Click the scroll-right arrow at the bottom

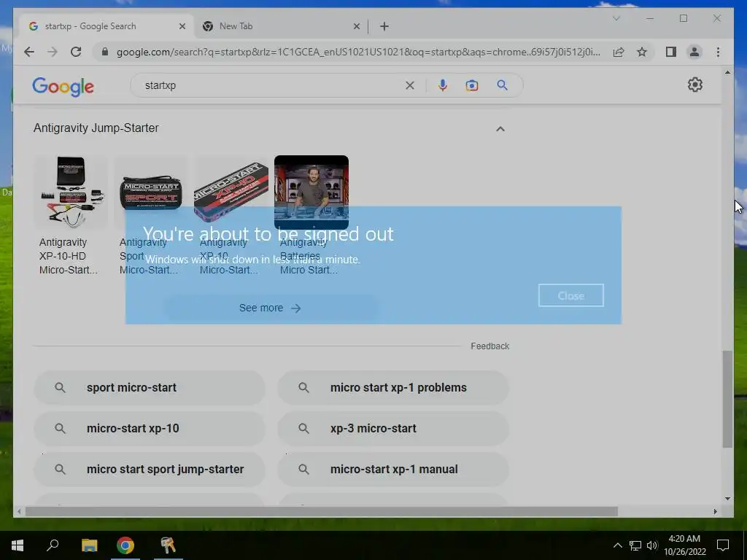pyautogui.click(x=715, y=511)
